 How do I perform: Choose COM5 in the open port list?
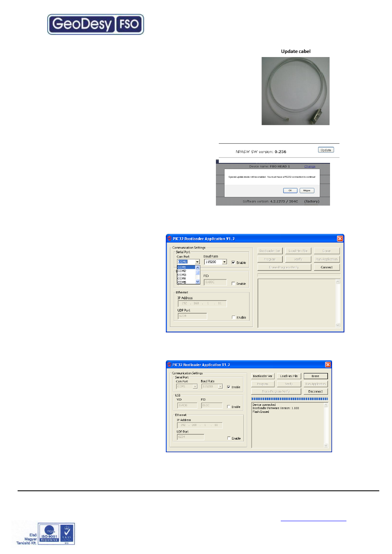pos(186,282)
